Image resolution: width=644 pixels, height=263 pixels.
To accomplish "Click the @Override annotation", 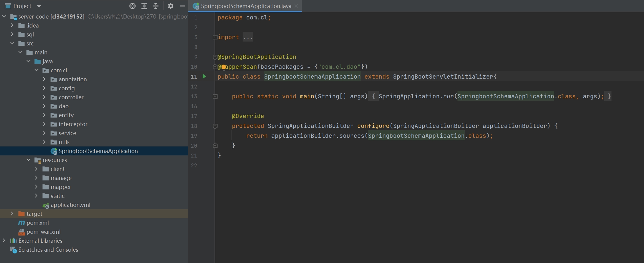I will coord(248,116).
